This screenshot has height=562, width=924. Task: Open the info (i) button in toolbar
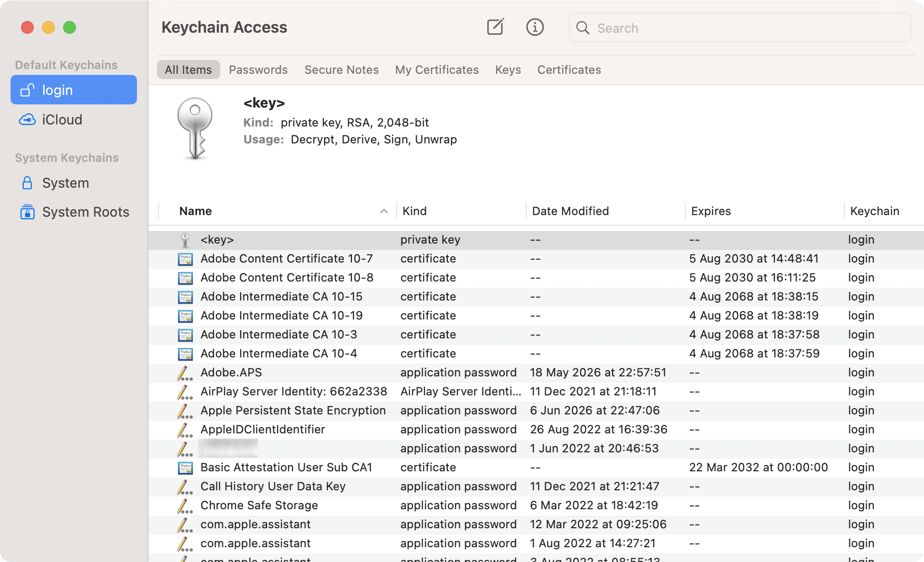(535, 27)
